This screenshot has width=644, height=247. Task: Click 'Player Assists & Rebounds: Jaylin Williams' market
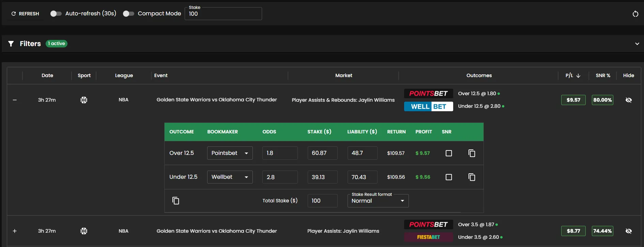coord(343,100)
